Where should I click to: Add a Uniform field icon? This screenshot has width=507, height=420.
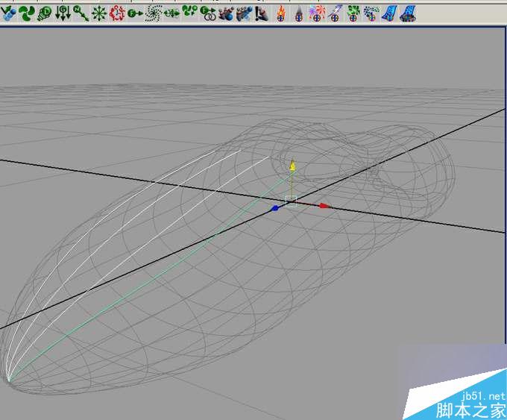(135, 13)
